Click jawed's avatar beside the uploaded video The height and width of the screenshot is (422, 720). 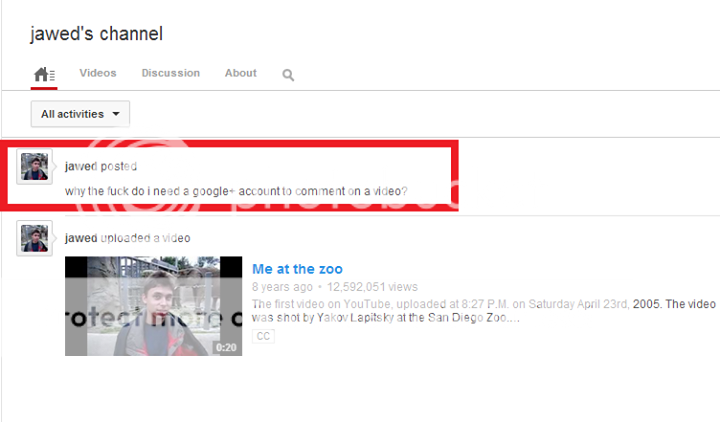point(34,238)
